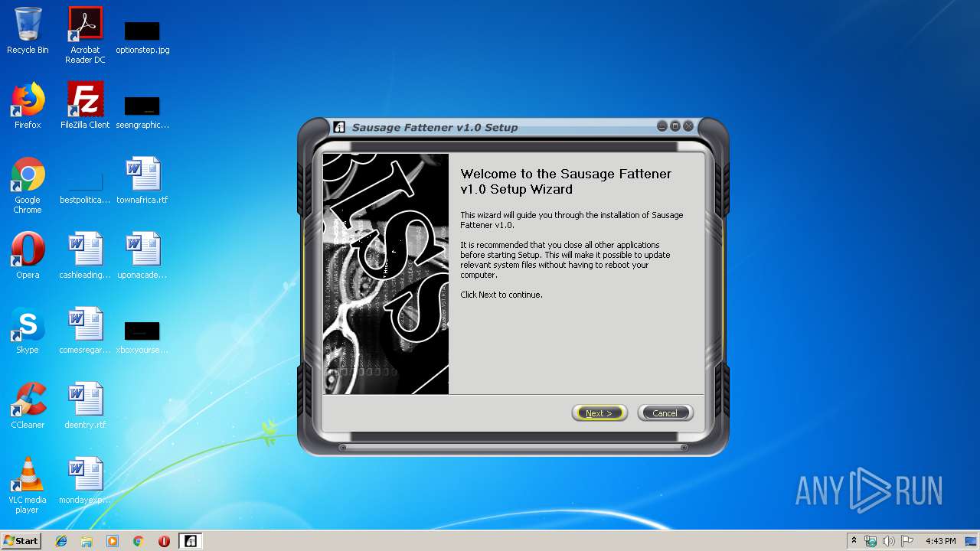This screenshot has width=980, height=551.
Task: Select the bestpolitica desktop file
Action: [x=85, y=187]
